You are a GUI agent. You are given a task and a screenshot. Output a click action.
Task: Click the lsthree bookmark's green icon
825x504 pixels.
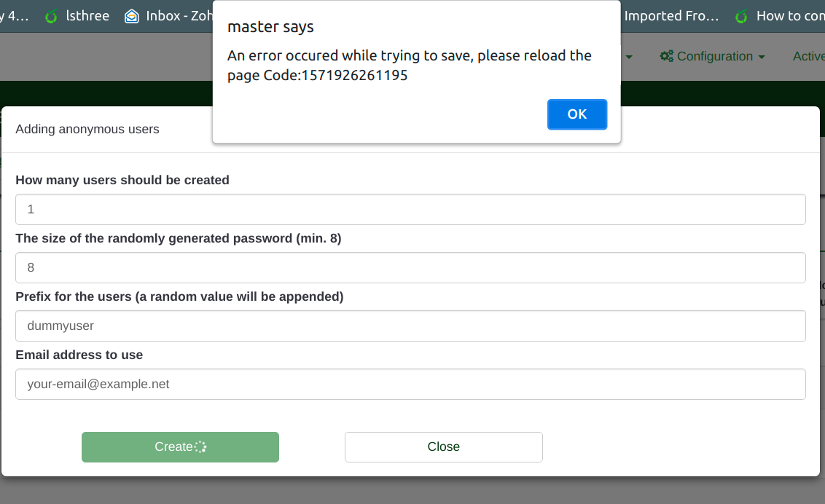(51, 16)
